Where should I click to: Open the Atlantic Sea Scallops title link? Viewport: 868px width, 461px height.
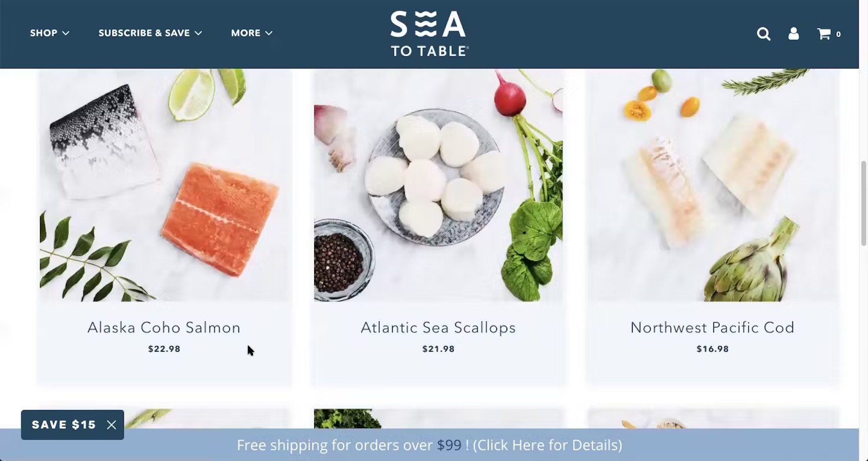438,327
